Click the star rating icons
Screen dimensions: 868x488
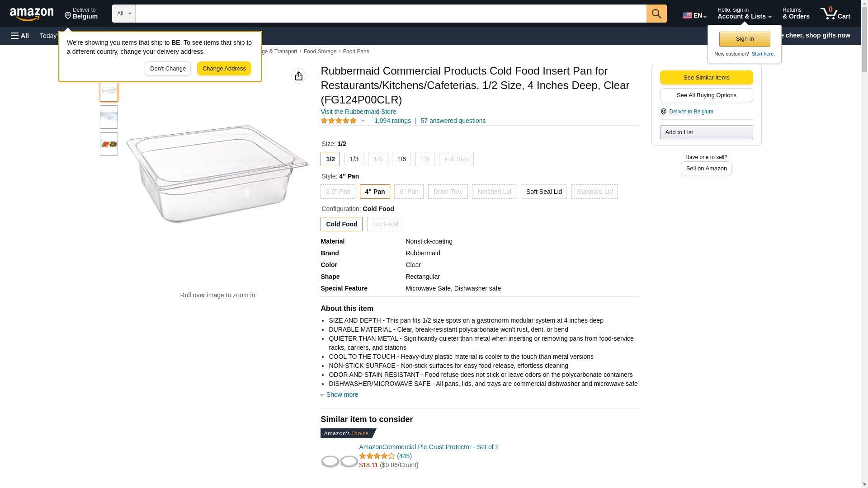(339, 121)
